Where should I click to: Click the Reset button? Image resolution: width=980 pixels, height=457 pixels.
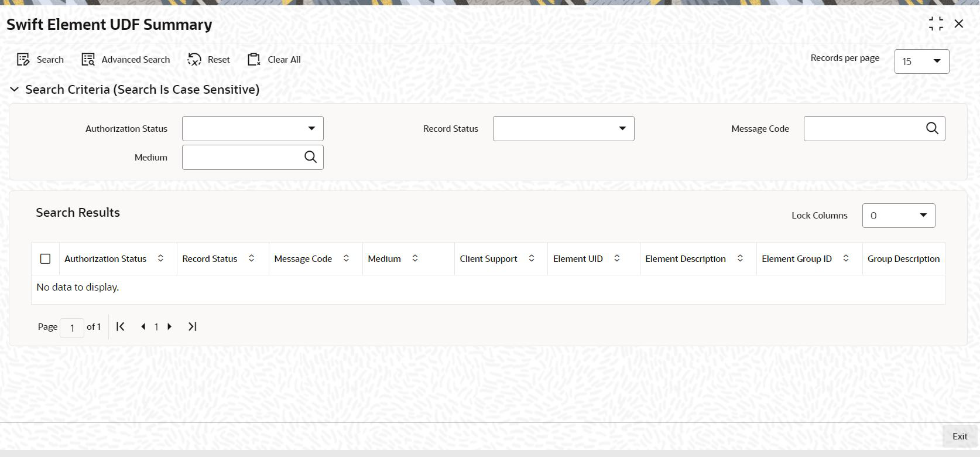pyautogui.click(x=208, y=59)
